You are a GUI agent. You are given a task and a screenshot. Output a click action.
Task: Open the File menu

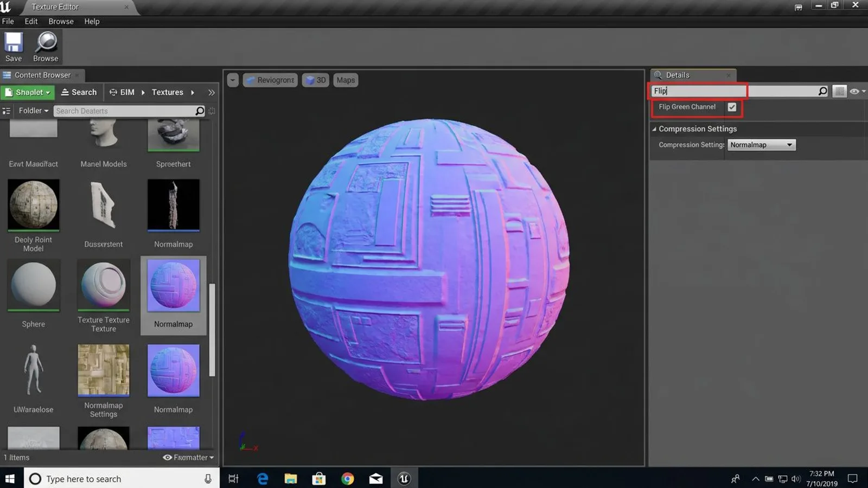tap(8, 22)
